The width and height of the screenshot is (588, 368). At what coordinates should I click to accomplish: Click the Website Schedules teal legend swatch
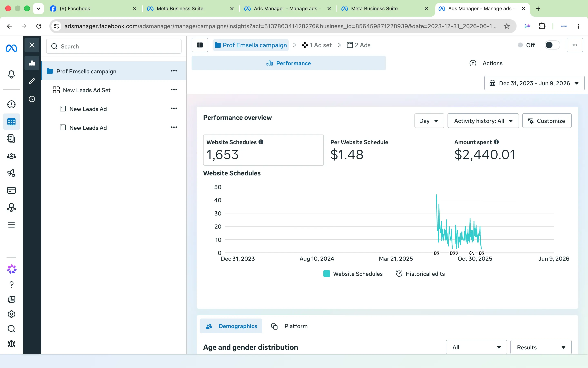326,274
